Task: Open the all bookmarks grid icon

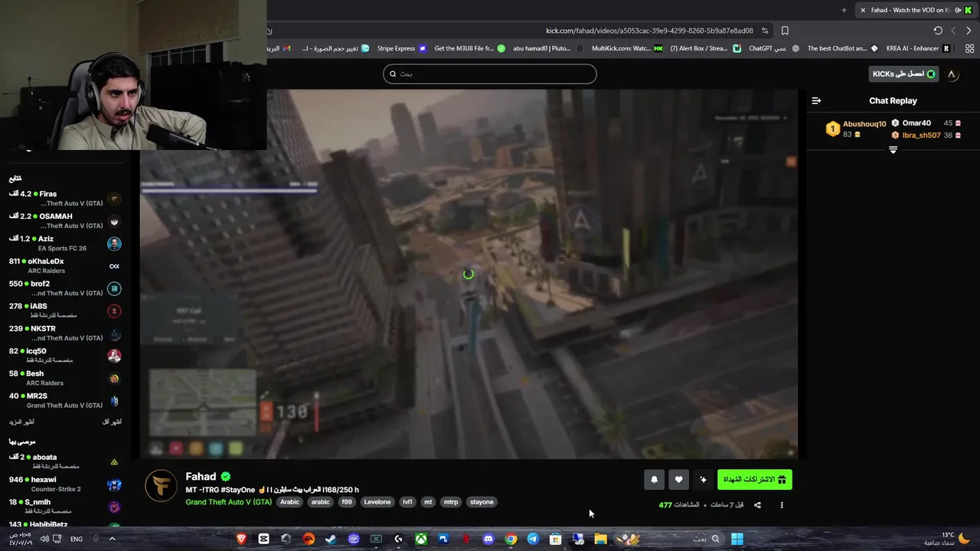Action: pos(969,48)
